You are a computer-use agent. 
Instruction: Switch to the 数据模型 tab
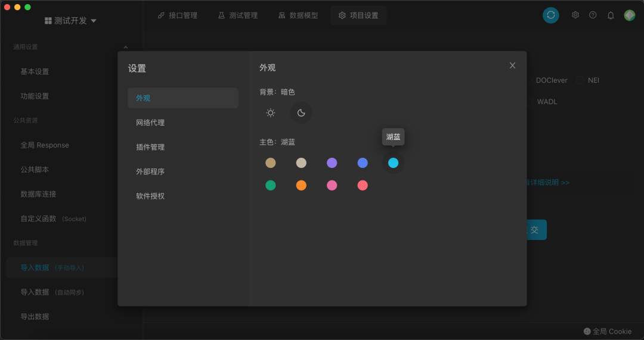[x=298, y=15]
